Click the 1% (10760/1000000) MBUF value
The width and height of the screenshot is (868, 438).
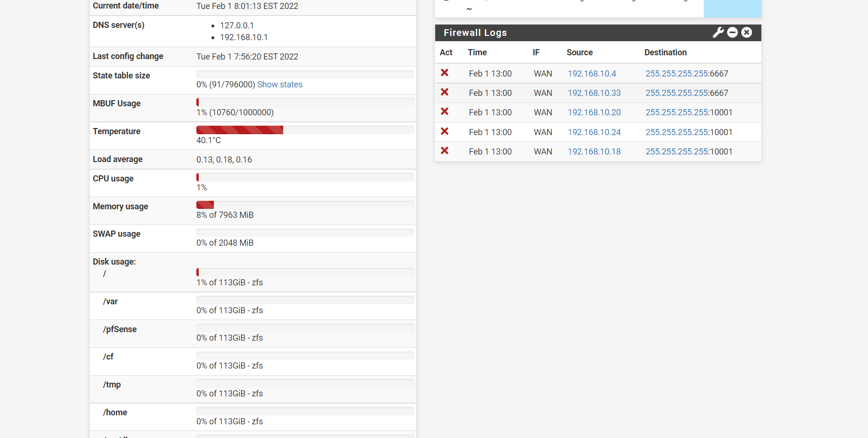tap(235, 112)
